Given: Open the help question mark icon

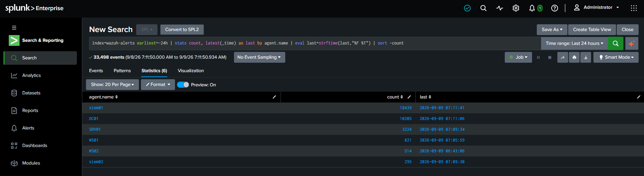Looking at the screenshot, I should [x=555, y=8].
